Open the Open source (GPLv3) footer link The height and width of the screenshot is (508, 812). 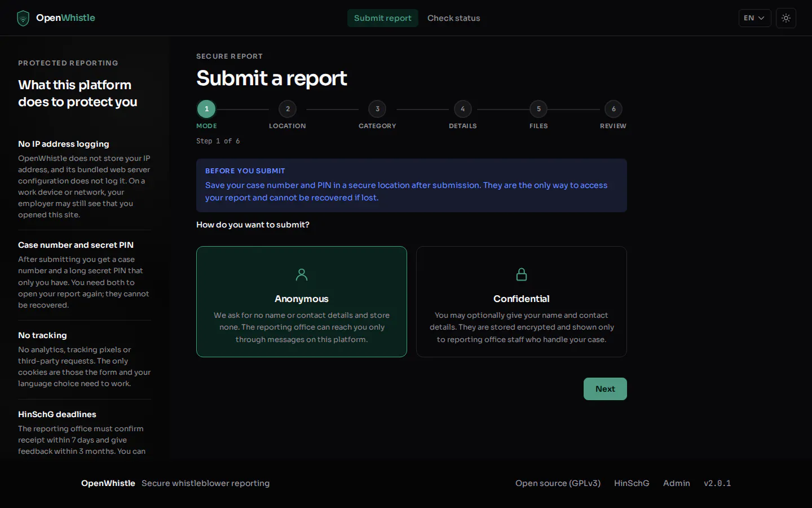tap(558, 483)
